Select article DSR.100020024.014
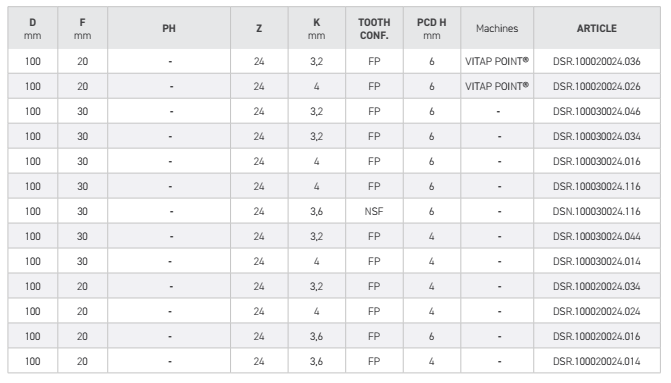Image resolution: width=671 pixels, height=383 pixels. [x=597, y=361]
